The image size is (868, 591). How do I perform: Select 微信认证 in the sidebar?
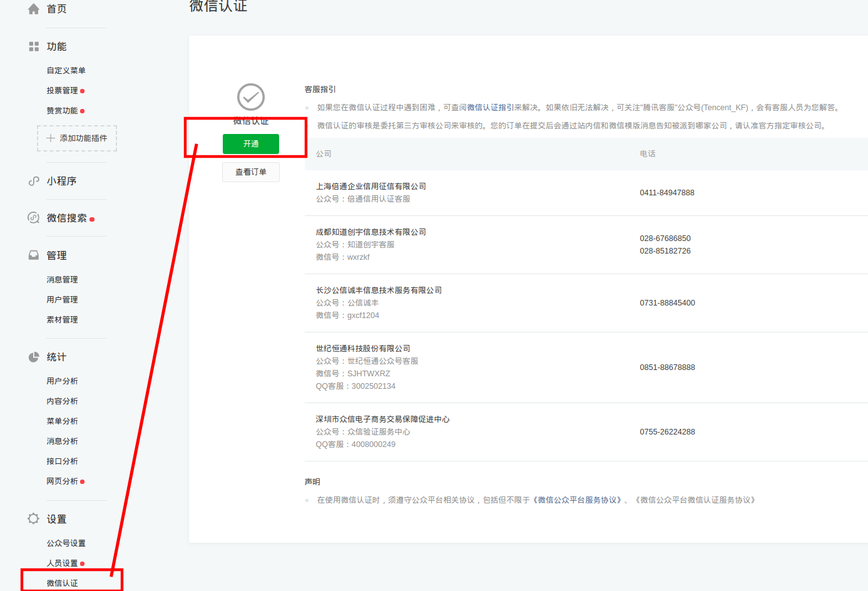pos(62,583)
